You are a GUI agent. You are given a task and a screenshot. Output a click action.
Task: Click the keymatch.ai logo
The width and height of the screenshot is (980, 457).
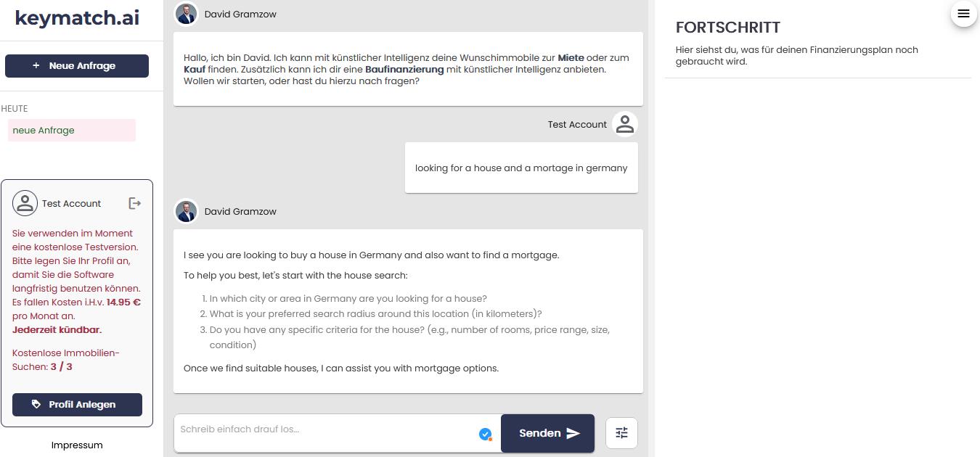click(x=77, y=18)
